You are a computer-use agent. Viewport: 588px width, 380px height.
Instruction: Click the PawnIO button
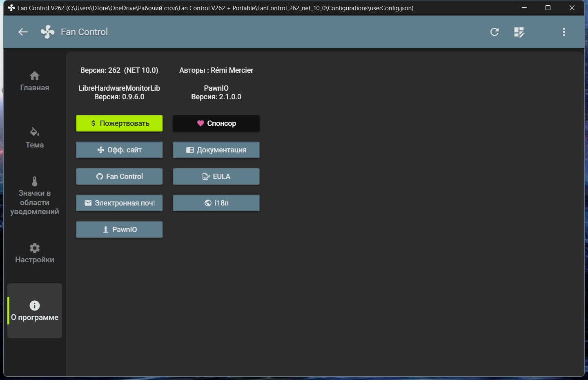click(x=119, y=230)
